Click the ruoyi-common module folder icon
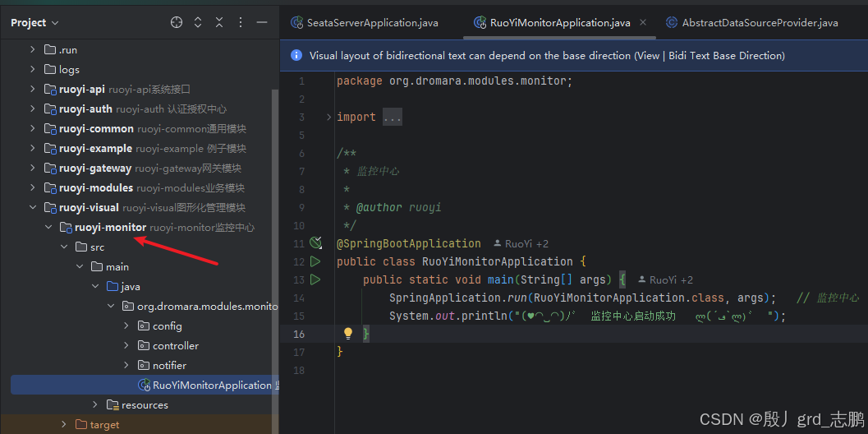The image size is (868, 434). [50, 129]
